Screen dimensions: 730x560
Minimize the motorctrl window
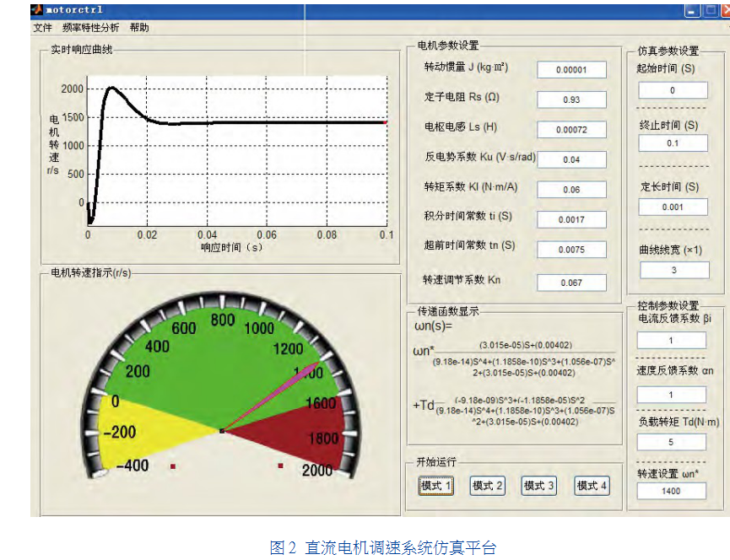pos(691,10)
